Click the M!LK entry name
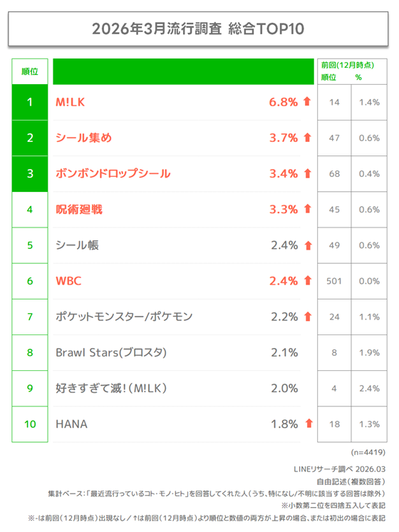The height and width of the screenshot is (532, 399). pyautogui.click(x=70, y=102)
